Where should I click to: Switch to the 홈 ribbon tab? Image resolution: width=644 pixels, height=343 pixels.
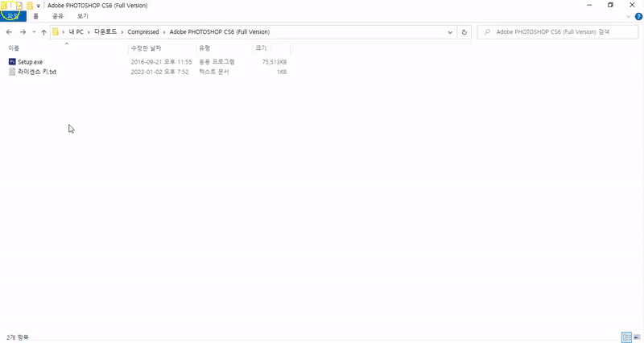tap(35, 16)
